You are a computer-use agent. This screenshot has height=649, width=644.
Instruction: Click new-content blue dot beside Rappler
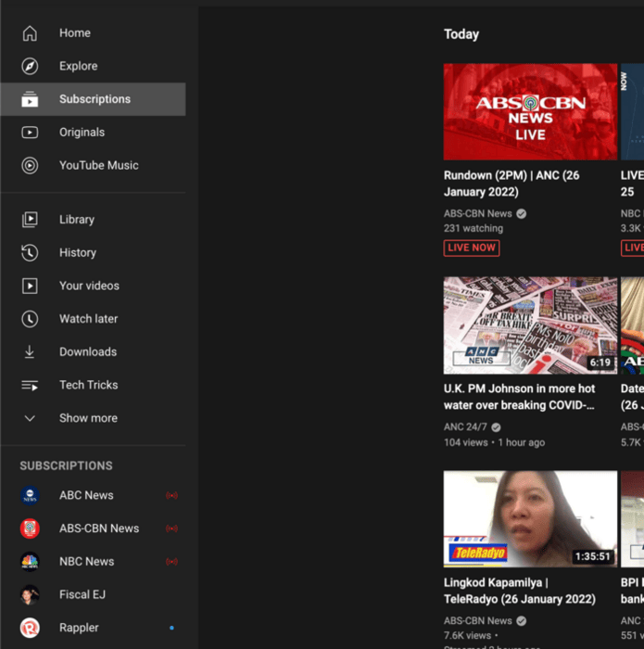pos(171,628)
